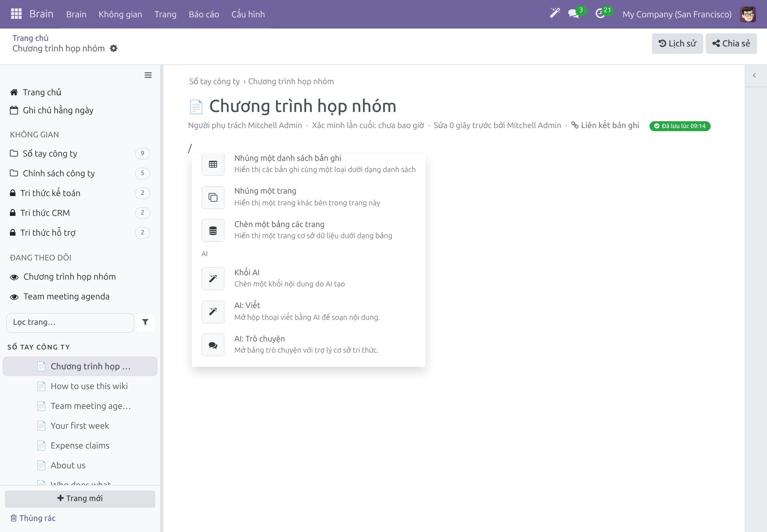The width and height of the screenshot is (767, 532).
Task: Open the conversations icon with badge 3
Action: pos(574,14)
